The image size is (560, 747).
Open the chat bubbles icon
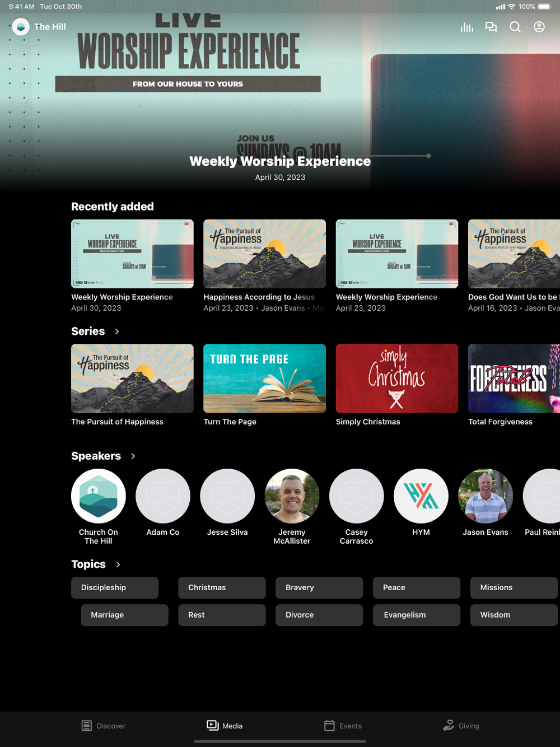(491, 27)
